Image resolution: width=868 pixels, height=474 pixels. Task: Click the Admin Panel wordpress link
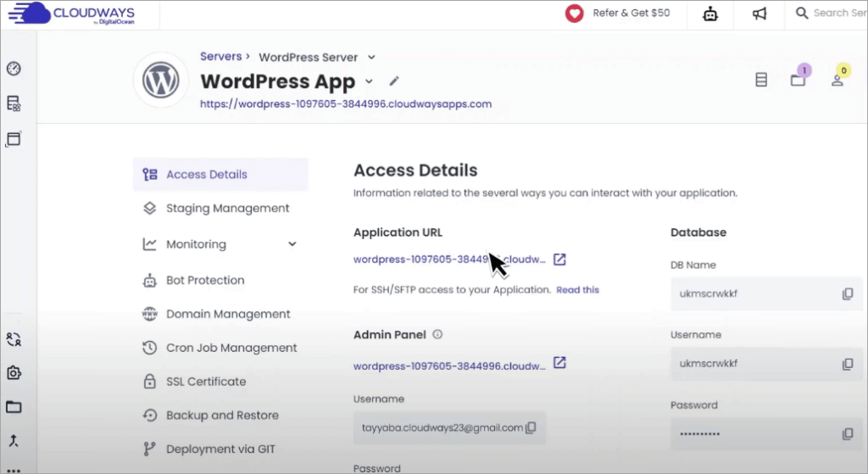click(449, 366)
